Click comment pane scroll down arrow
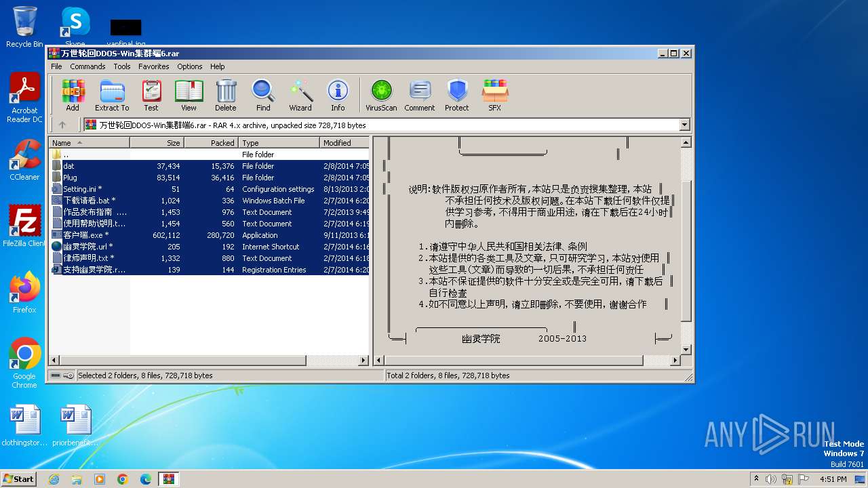This screenshot has height=488, width=868. 686,350
